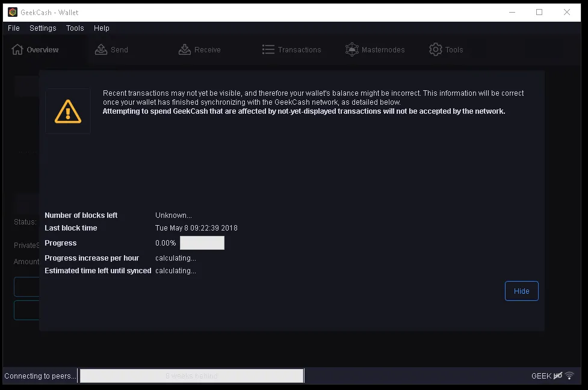Show the Transactions tab
This screenshot has height=390, width=588.
(x=291, y=49)
